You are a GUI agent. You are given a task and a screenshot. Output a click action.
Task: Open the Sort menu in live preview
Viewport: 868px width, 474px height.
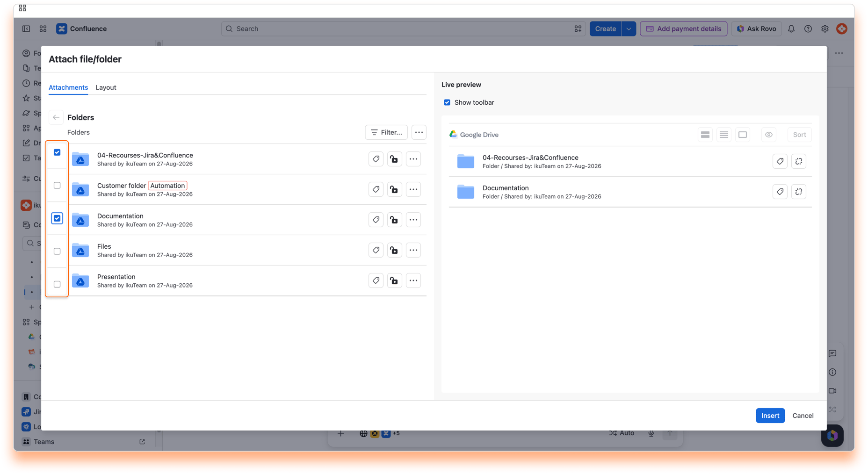(800, 135)
